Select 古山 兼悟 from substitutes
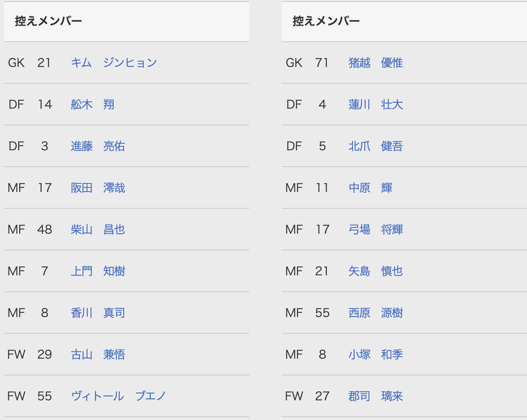The height and width of the screenshot is (420, 527). click(x=98, y=354)
